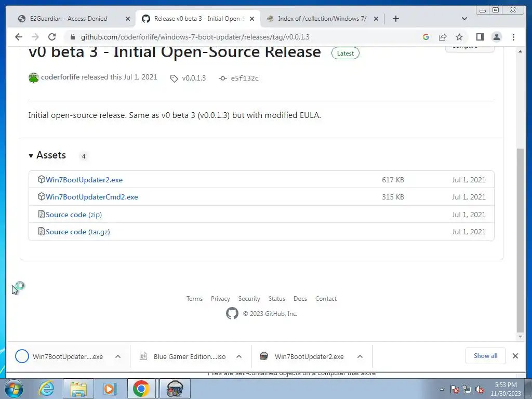This screenshot has width=532, height=399.
Task: Click the coderforlife avatar
Action: 34,78
